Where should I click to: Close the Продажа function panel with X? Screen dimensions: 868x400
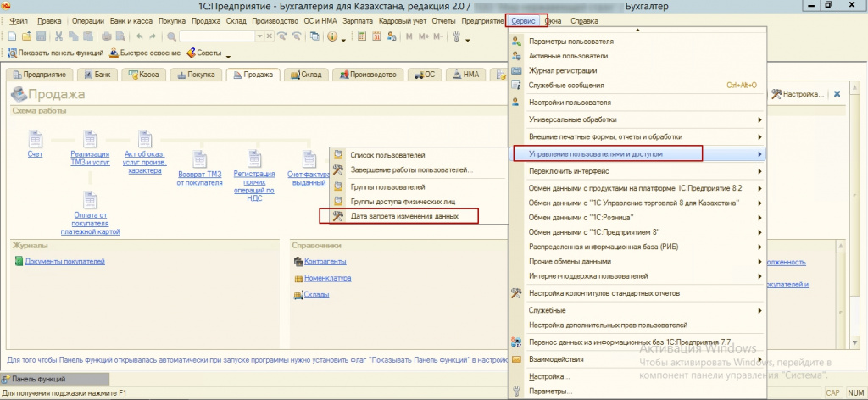[x=837, y=94]
